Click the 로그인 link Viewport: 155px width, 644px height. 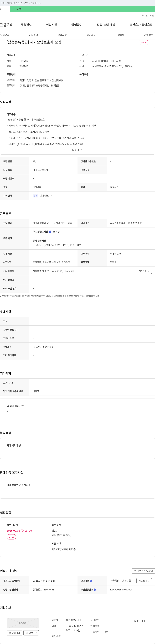(x=145, y=15)
